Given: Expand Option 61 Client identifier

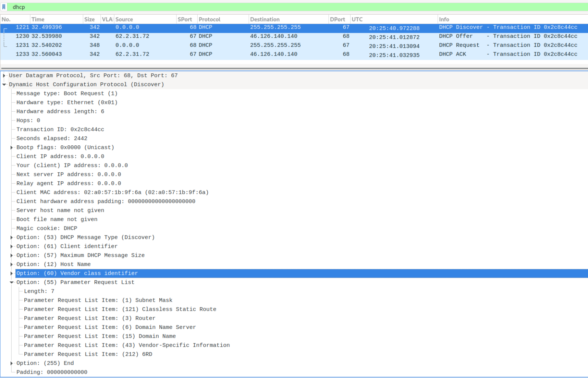Looking at the screenshot, I should [12, 247].
